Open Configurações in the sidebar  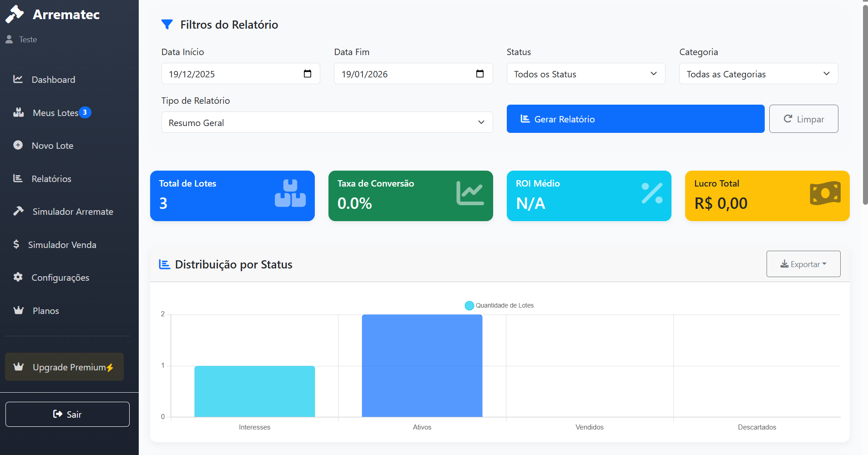pos(60,278)
